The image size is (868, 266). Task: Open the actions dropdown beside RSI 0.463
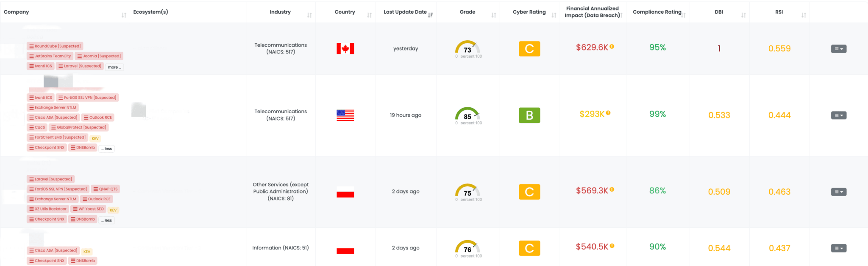tap(839, 192)
